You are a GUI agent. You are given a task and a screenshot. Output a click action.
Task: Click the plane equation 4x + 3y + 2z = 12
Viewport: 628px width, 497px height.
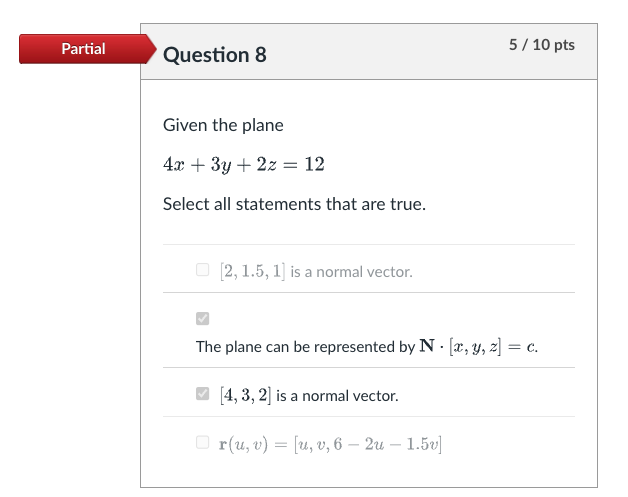[243, 165]
